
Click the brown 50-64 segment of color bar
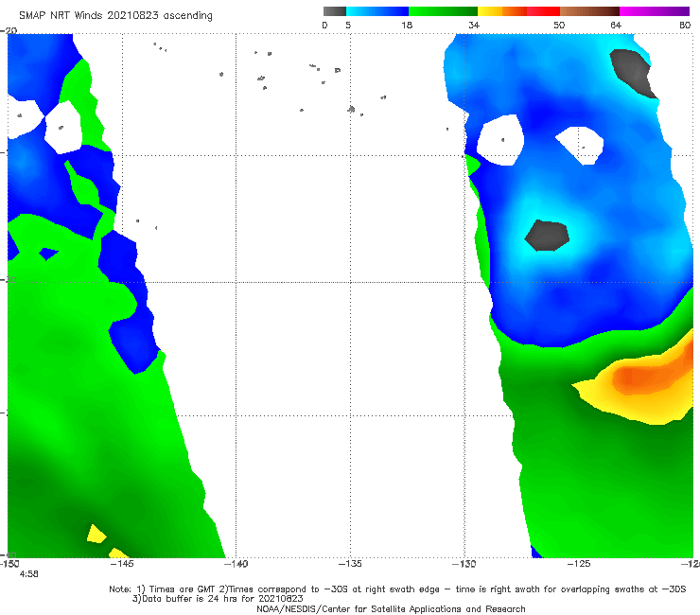[589, 11]
